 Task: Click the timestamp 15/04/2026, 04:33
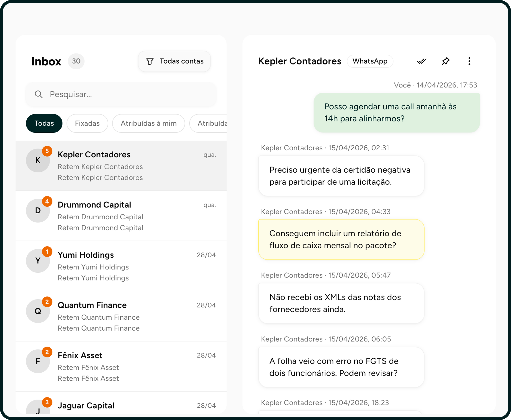(359, 212)
